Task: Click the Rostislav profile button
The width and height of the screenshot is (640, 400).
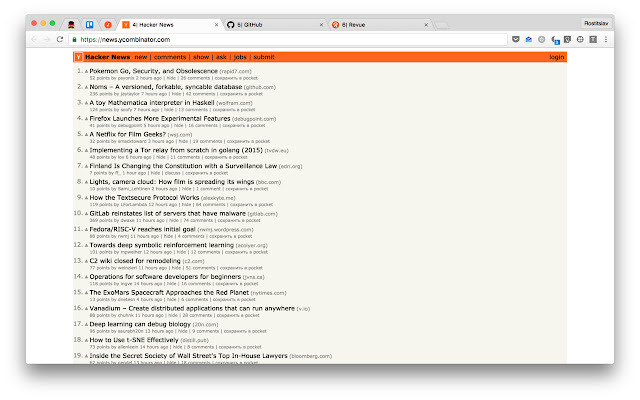Action: point(596,23)
